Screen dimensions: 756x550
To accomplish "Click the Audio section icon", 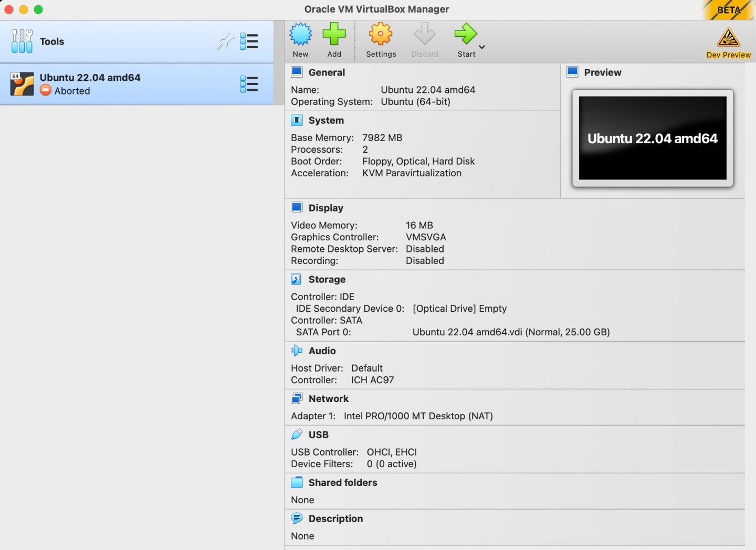I will [x=297, y=350].
